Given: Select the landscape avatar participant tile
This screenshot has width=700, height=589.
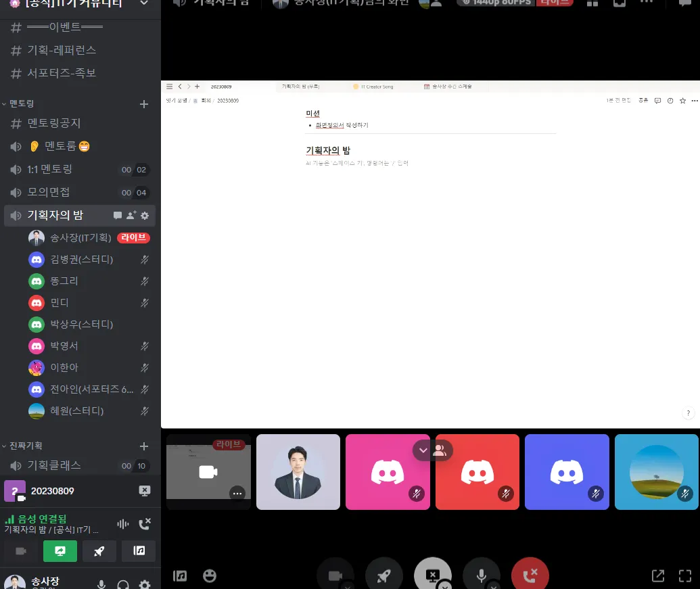Looking at the screenshot, I should click(657, 471).
